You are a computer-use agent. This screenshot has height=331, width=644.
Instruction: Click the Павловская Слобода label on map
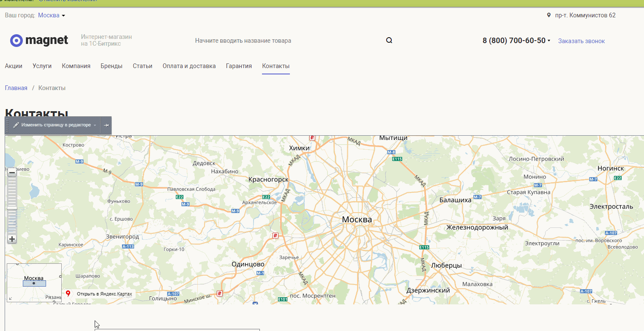click(x=191, y=189)
